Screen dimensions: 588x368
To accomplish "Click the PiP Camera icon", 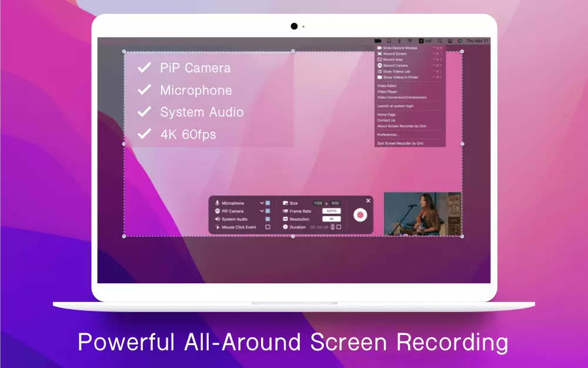I will 217,211.
